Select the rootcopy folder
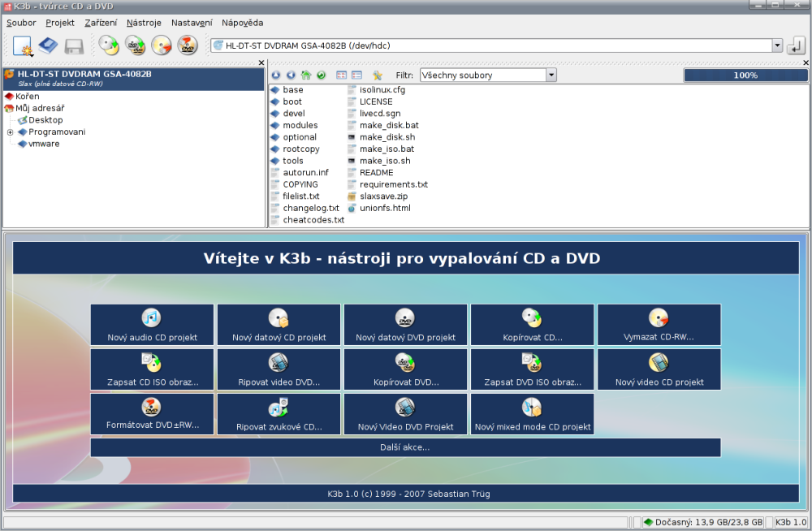Screen dimensions: 812x531 296,149
